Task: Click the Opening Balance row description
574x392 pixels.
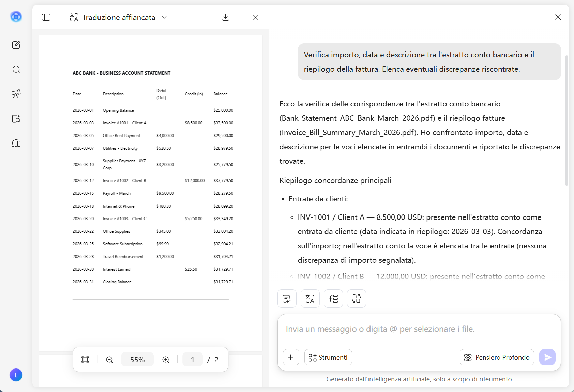Action: pos(118,110)
